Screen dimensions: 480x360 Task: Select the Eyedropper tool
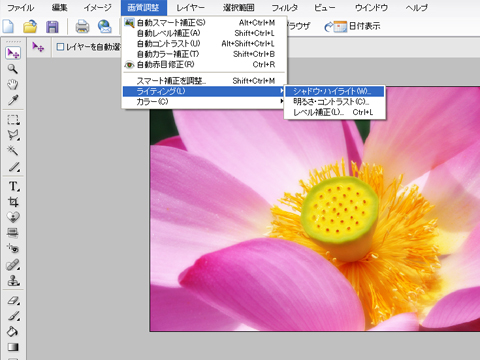(x=13, y=100)
